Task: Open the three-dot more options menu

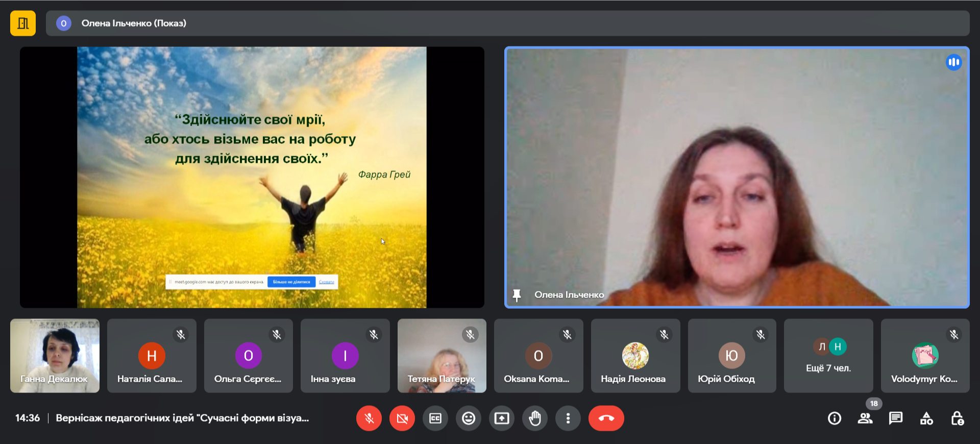Action: pyautogui.click(x=568, y=418)
